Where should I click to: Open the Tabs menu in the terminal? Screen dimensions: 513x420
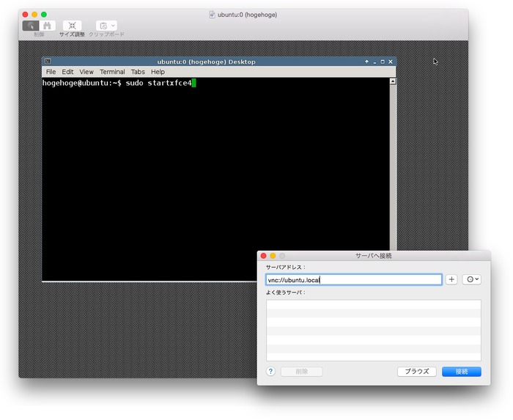138,72
